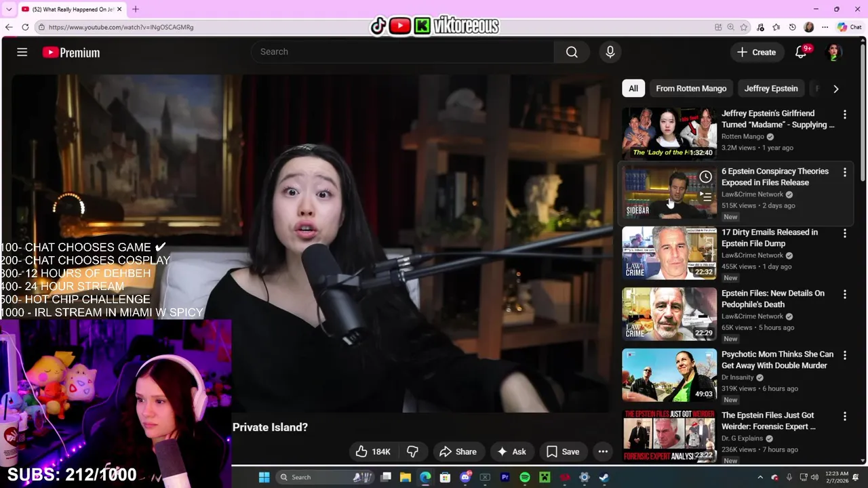Open browser History icon

click(x=792, y=27)
